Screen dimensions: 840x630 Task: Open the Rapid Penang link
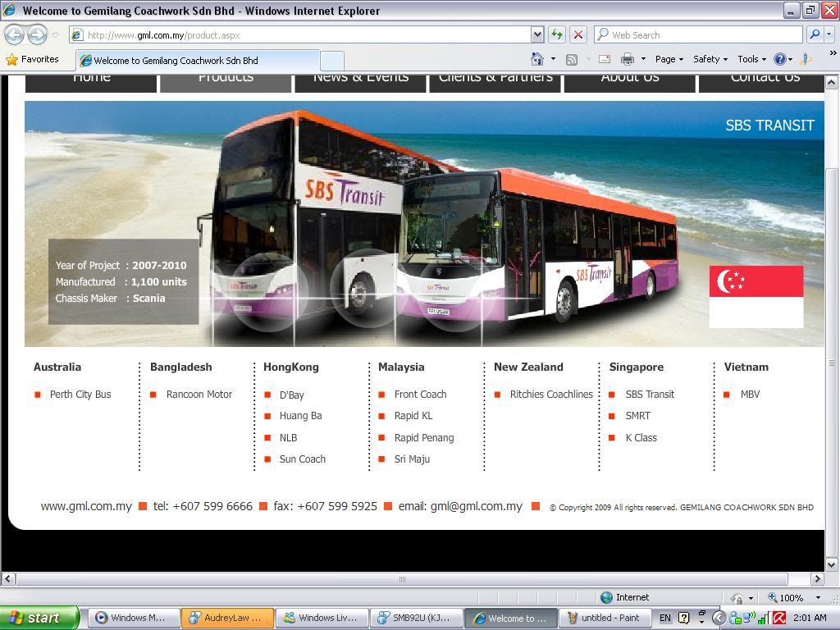tap(424, 438)
